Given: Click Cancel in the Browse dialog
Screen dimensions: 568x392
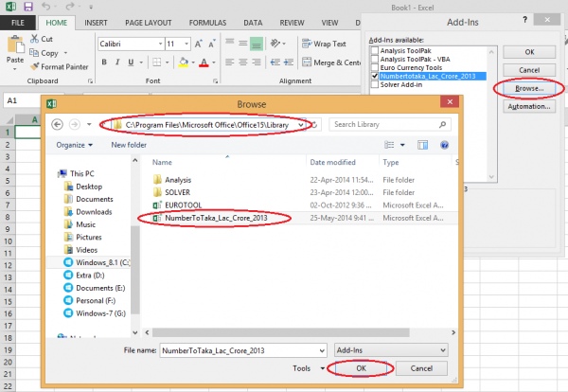Looking at the screenshot, I should (x=421, y=368).
